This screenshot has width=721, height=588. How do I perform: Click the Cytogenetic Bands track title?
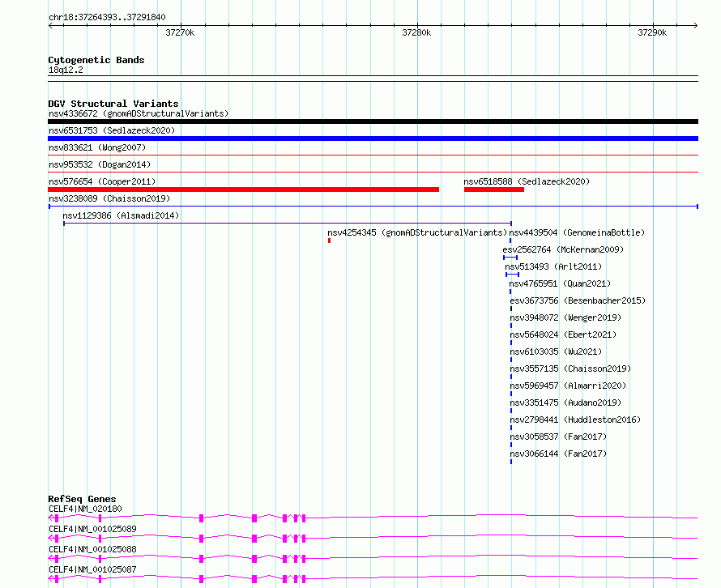[96, 60]
